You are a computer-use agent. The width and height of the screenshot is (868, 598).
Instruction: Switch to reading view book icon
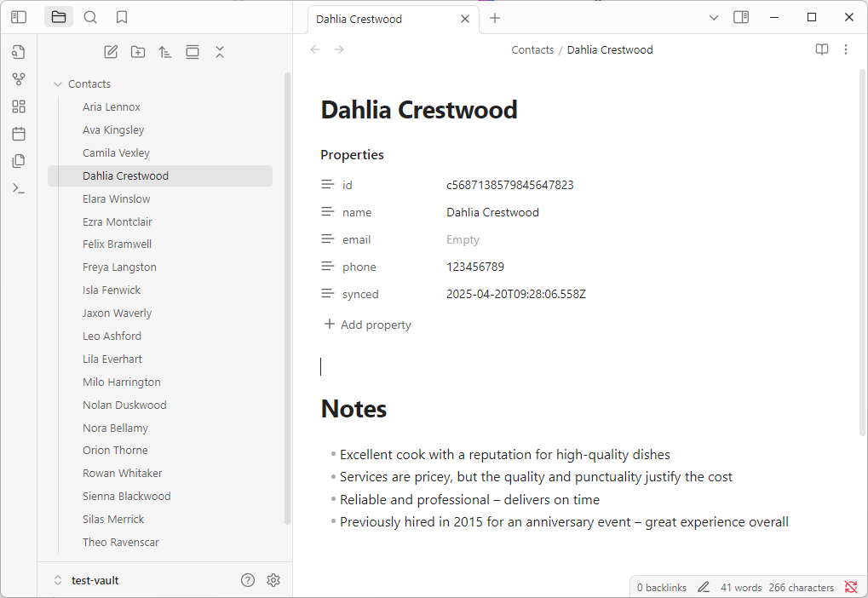pos(822,49)
